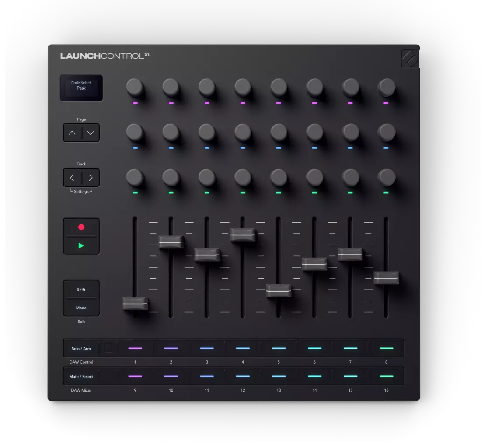481x448 pixels.
Task: Toggle the Solo / Arm button
Action: [x=81, y=348]
